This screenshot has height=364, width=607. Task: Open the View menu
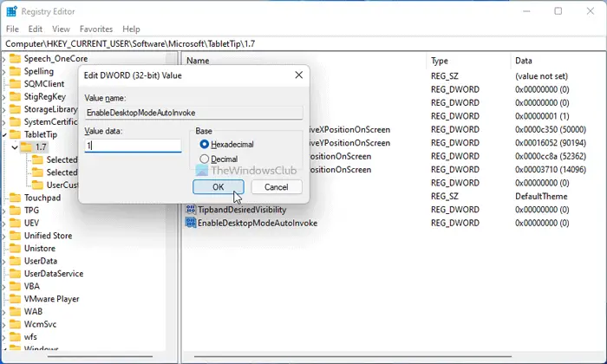coord(61,29)
